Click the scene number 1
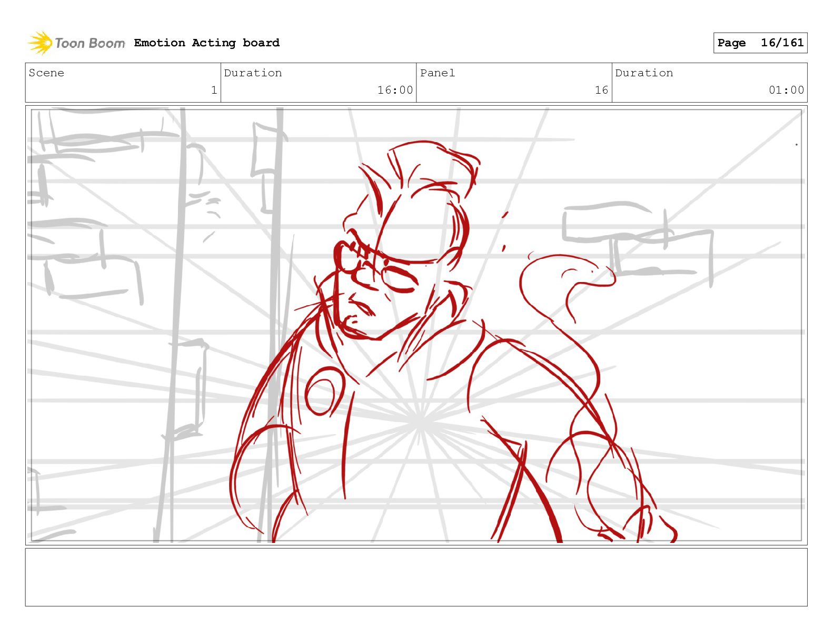This screenshot has width=834, height=644. 214,90
